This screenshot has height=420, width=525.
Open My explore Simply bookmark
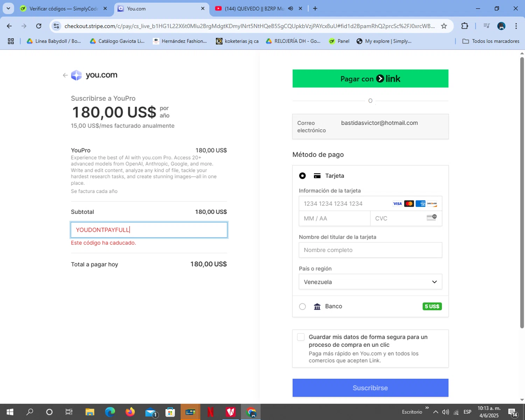pos(384,41)
